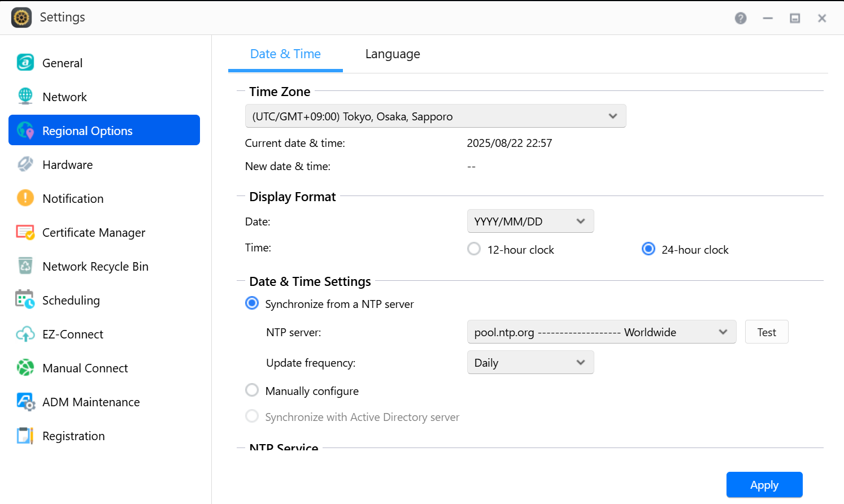Select the Hardware icon in the sidebar

click(25, 164)
